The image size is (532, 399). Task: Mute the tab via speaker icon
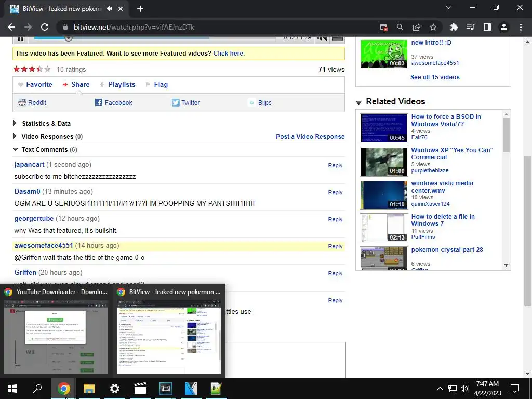pos(109,9)
